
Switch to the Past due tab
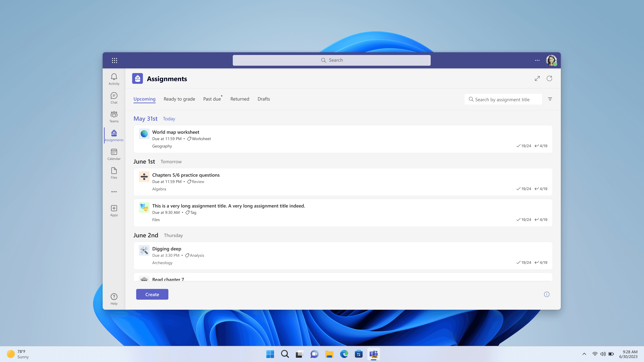tap(212, 99)
